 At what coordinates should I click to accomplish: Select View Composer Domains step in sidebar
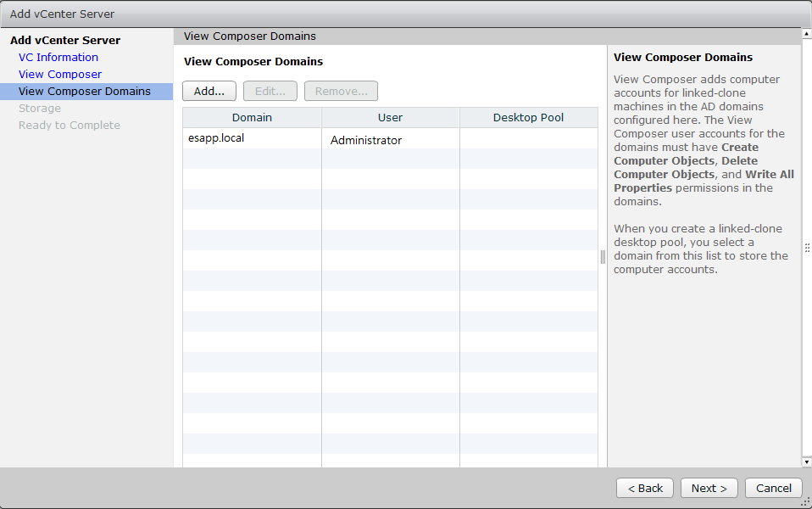click(86, 92)
